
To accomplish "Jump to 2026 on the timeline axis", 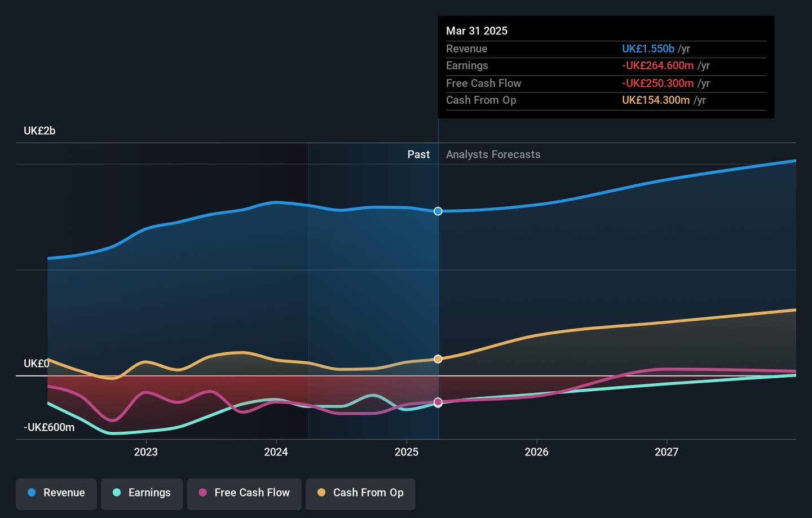I will (x=536, y=452).
